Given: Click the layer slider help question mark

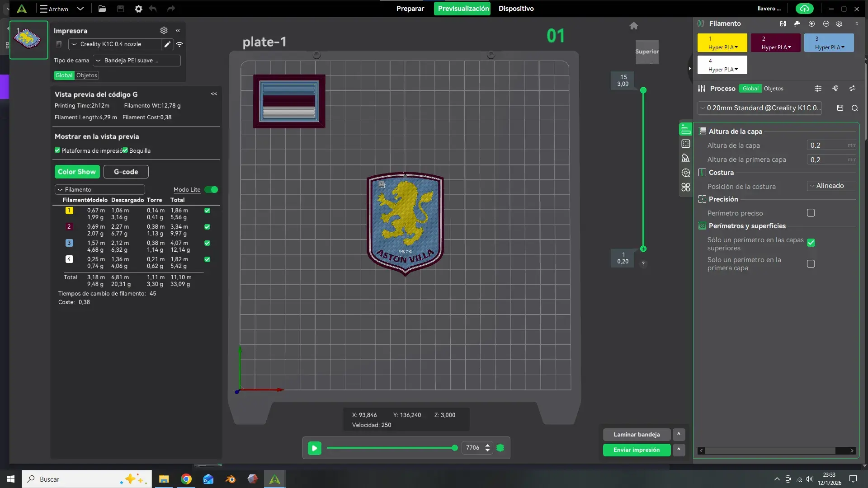Looking at the screenshot, I should tap(643, 264).
